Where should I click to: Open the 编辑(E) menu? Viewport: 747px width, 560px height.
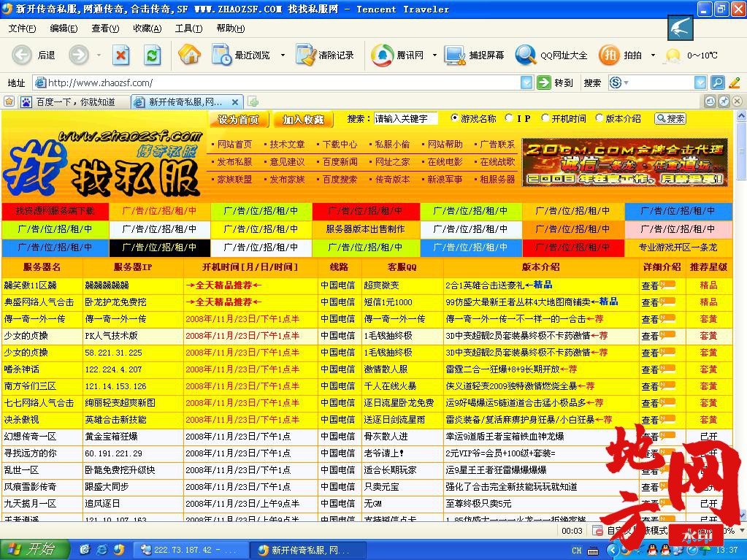pyautogui.click(x=64, y=28)
